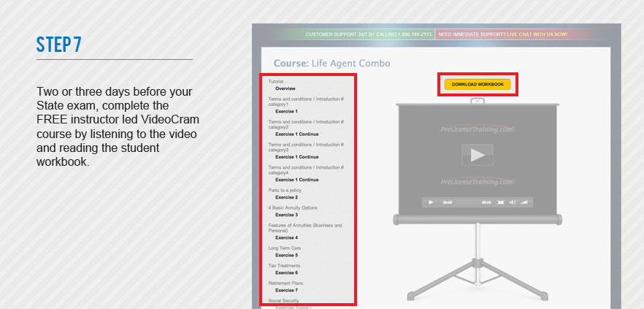The image size is (644, 309).
Task: Open Exercise 4 under Features of Annuities
Action: 286,237
